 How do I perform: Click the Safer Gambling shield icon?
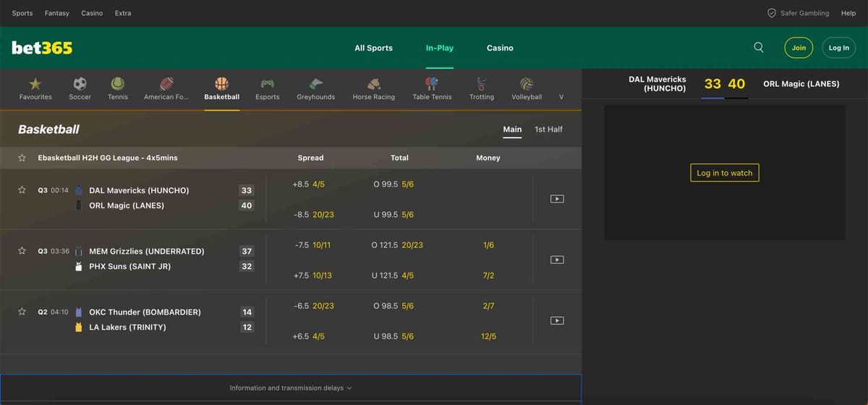click(772, 13)
